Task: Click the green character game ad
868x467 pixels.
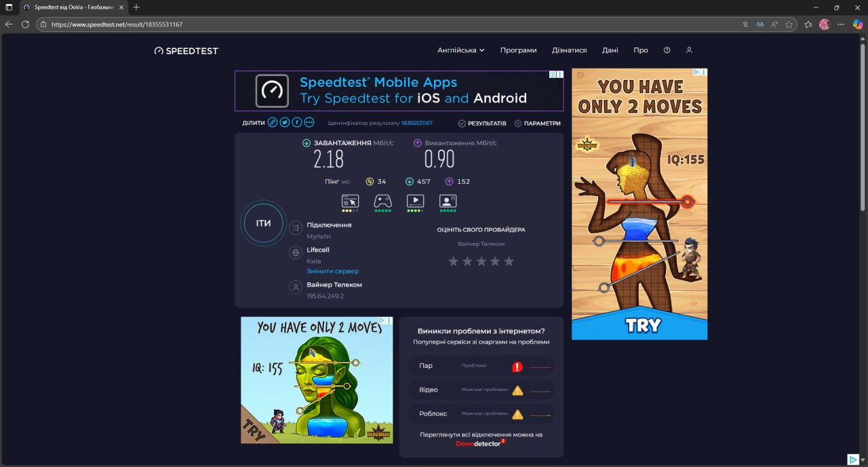Action: point(317,380)
